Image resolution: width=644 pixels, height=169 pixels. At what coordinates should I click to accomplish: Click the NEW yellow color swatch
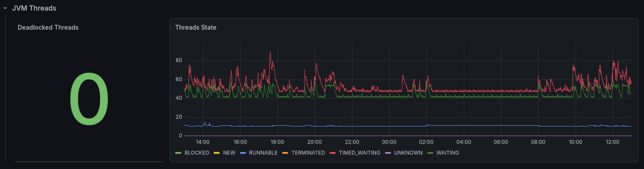click(217, 153)
